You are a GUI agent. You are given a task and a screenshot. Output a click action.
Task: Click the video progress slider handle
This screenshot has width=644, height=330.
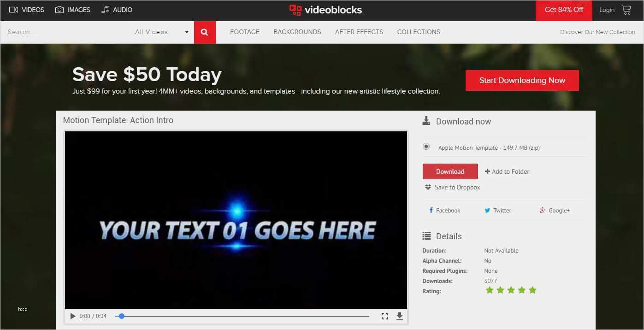[x=122, y=316]
